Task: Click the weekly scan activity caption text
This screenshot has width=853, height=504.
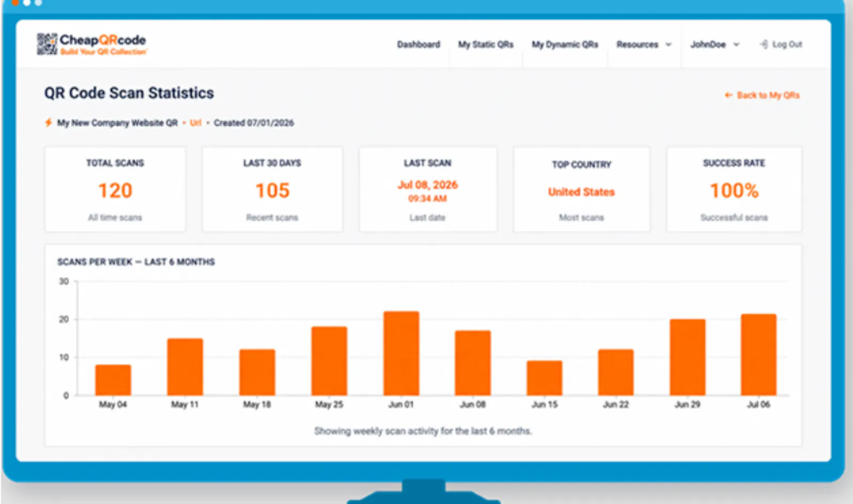Action: pyautogui.click(x=423, y=431)
